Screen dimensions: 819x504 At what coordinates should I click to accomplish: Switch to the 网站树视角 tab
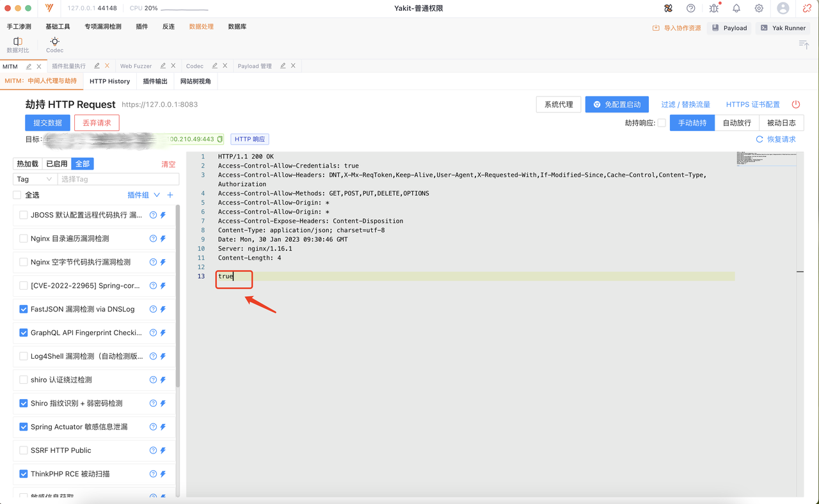point(196,81)
